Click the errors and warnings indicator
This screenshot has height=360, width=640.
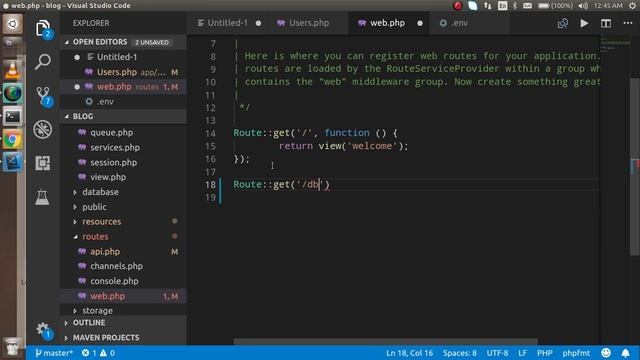click(98, 353)
